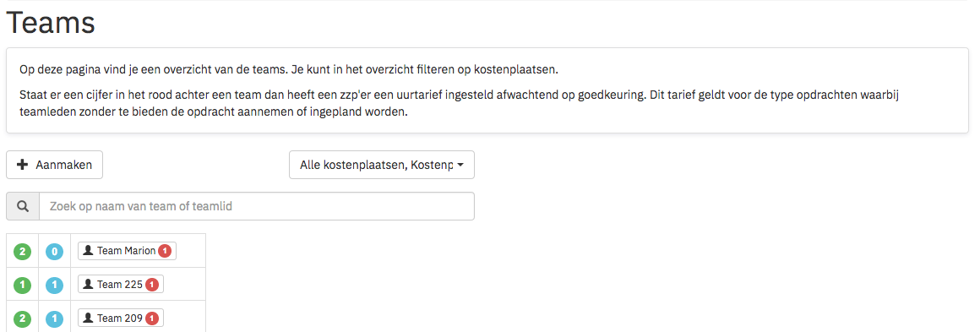Click person icon on Team 225 button

(88, 285)
